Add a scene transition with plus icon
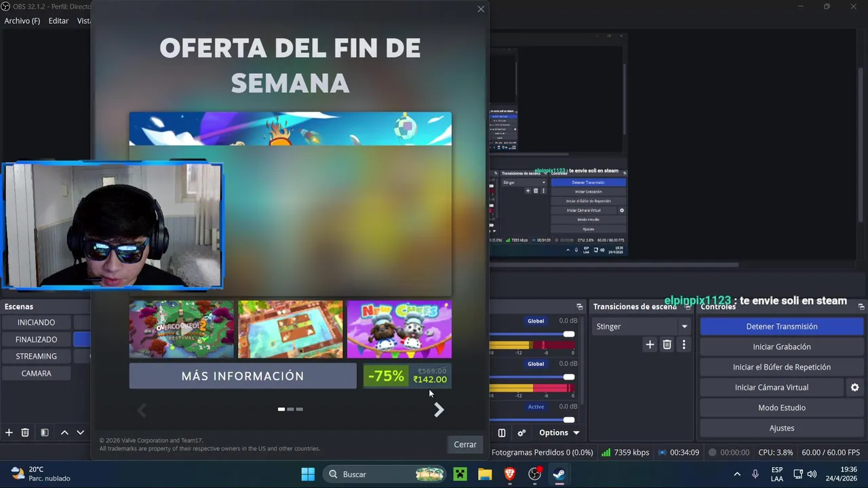 click(650, 345)
